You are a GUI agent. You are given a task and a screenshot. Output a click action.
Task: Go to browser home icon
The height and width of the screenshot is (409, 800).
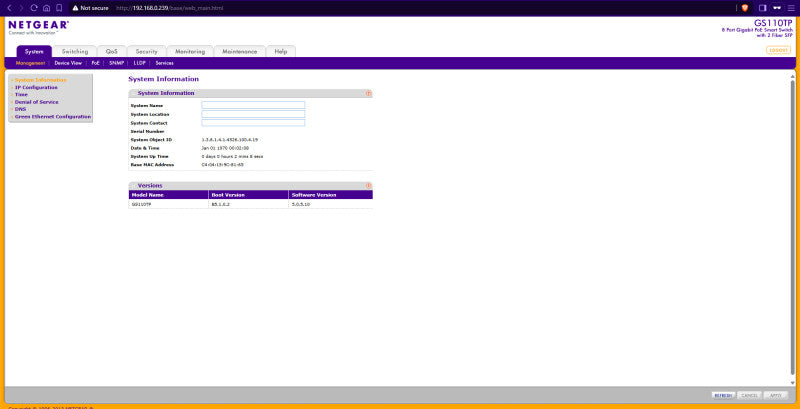46,8
